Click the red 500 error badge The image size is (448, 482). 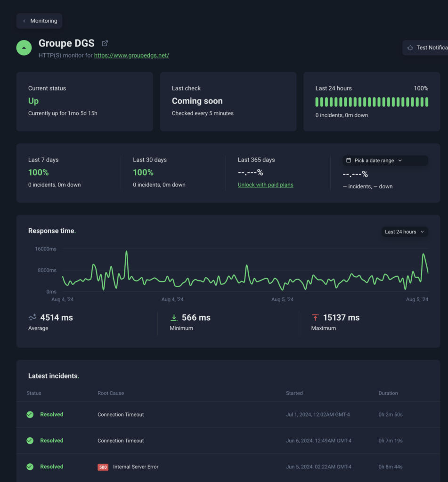point(103,467)
